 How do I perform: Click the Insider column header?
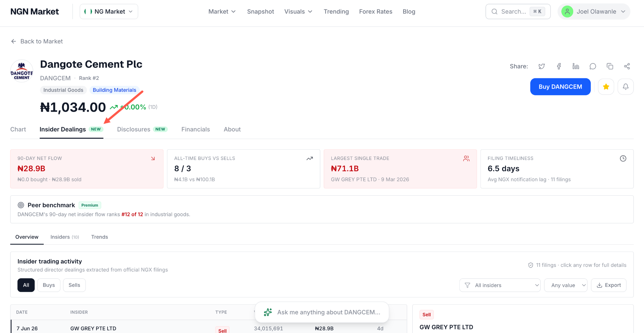point(79,312)
